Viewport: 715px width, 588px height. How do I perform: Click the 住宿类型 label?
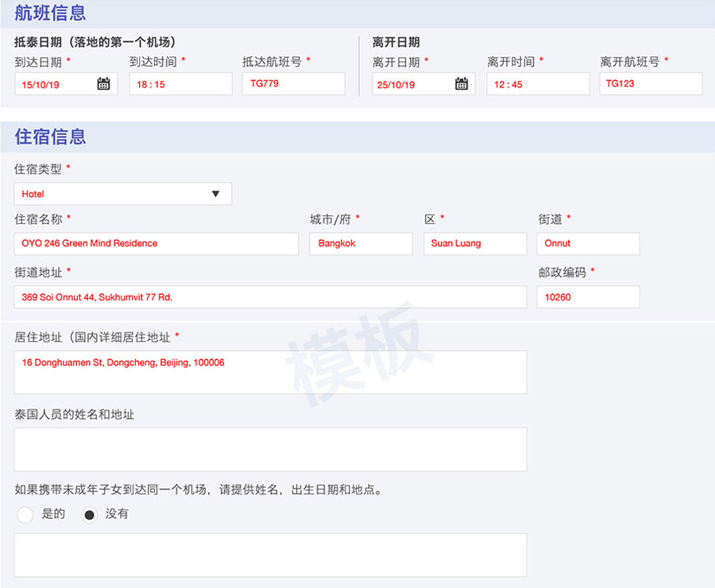coord(38,169)
